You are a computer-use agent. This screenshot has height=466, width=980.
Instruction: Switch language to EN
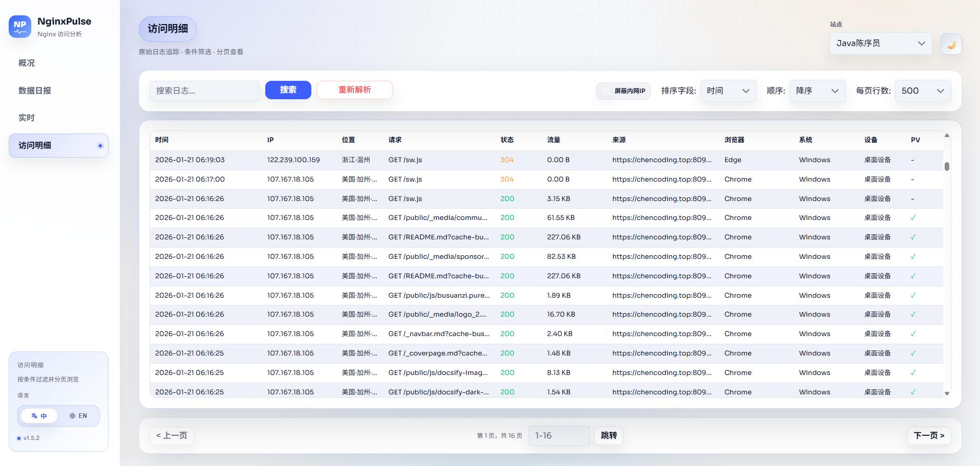78,416
